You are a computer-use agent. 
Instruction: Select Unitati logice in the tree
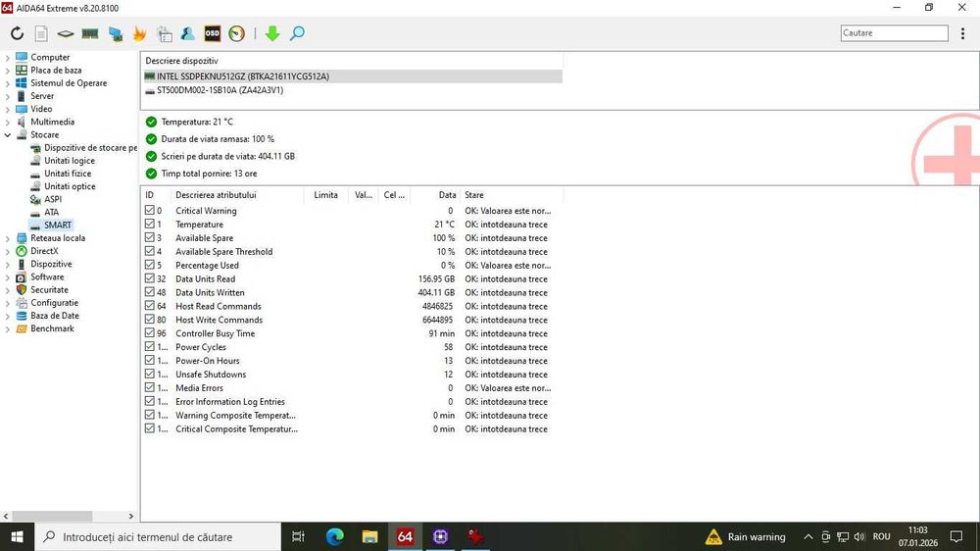pos(70,161)
